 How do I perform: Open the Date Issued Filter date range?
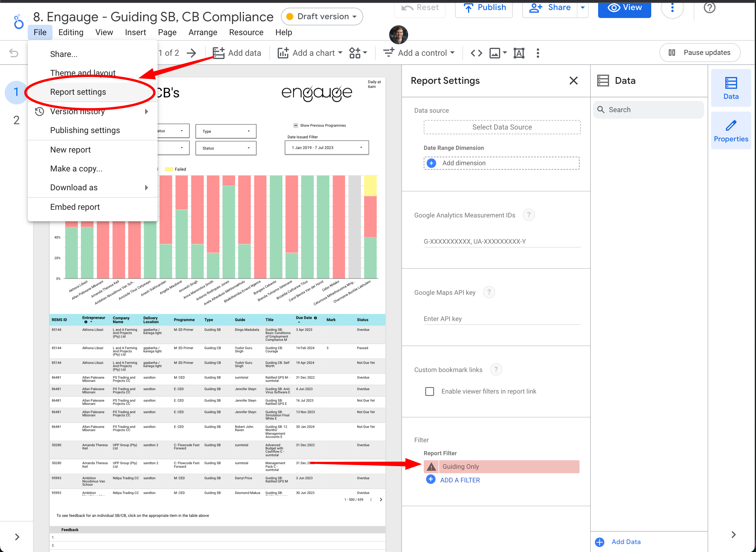click(x=327, y=148)
